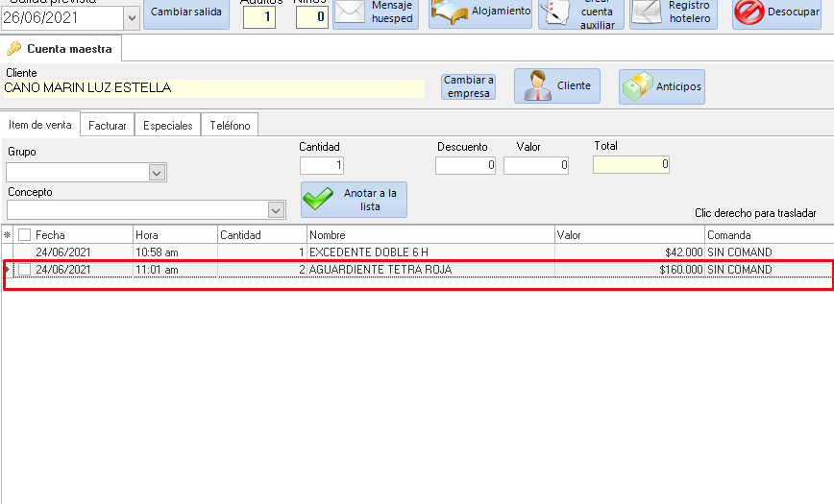
Task: Click the Cantidad input field
Action: tap(321, 165)
